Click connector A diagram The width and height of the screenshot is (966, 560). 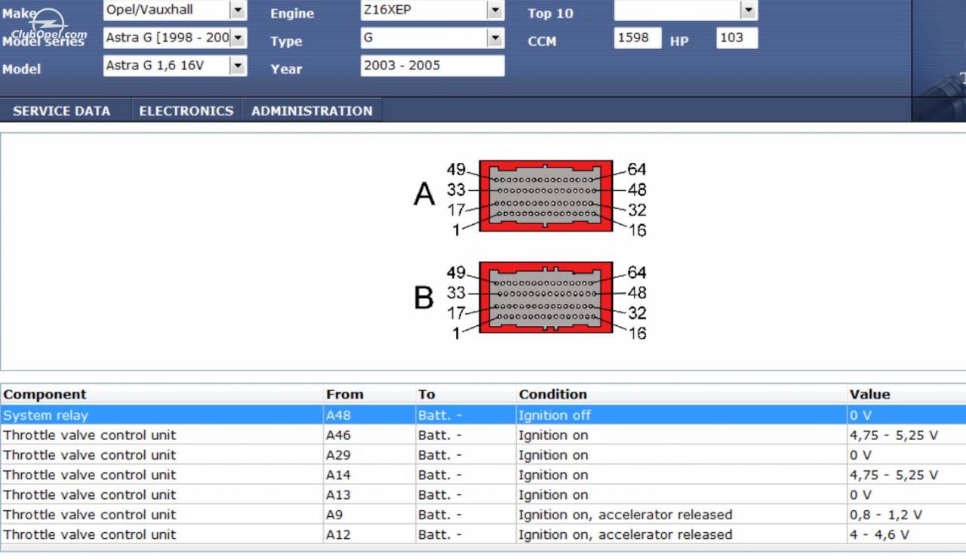point(546,195)
